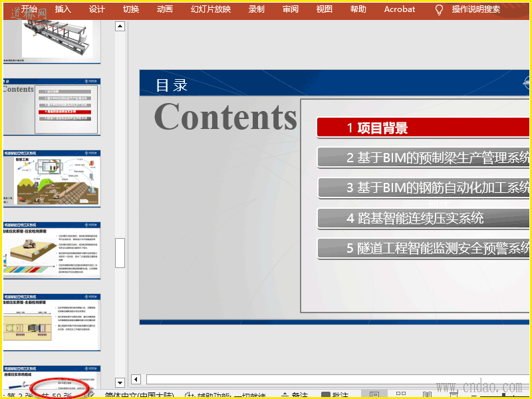Select the Contents heading text
This screenshot has height=399, width=532.
click(225, 116)
